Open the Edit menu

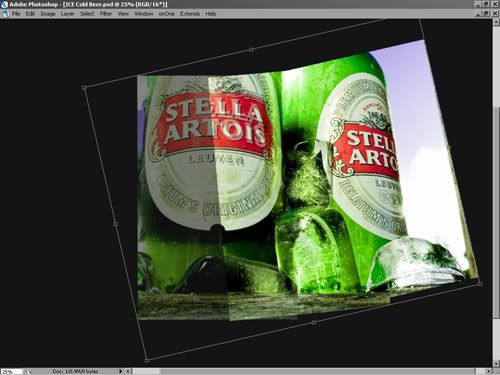30,14
